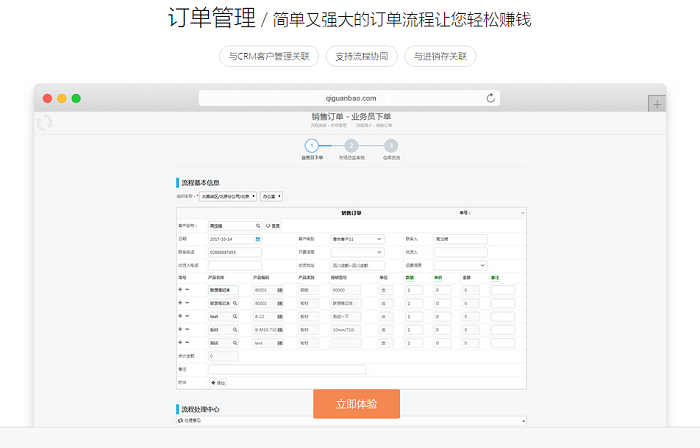This screenshot has width=700, height=448.
Task: Open the calendar icon in the 2017-10-14 date field
Action: [258, 239]
